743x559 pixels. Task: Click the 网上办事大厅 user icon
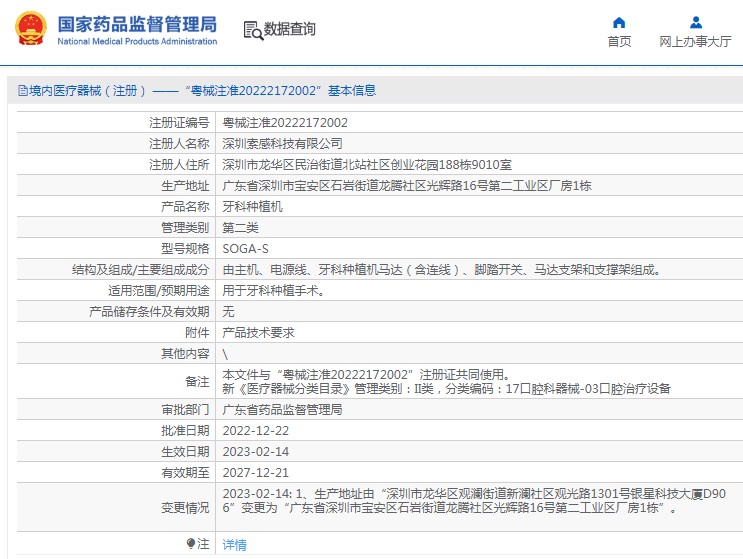tap(696, 22)
